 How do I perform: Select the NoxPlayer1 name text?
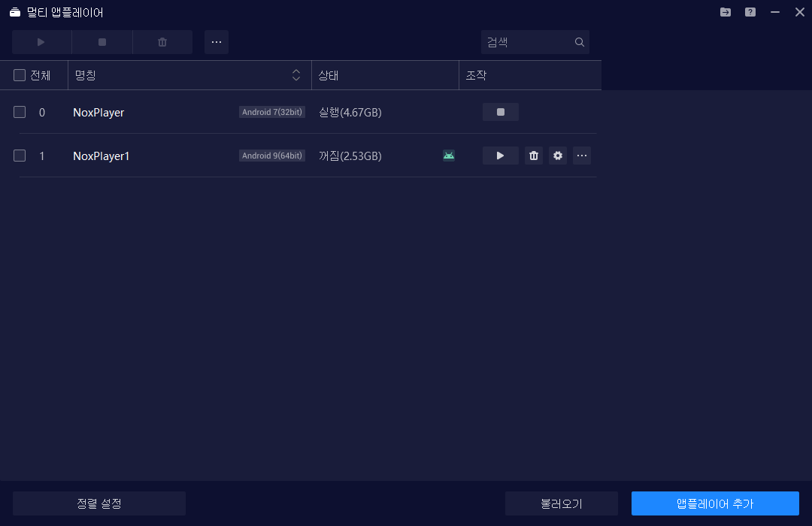click(101, 156)
